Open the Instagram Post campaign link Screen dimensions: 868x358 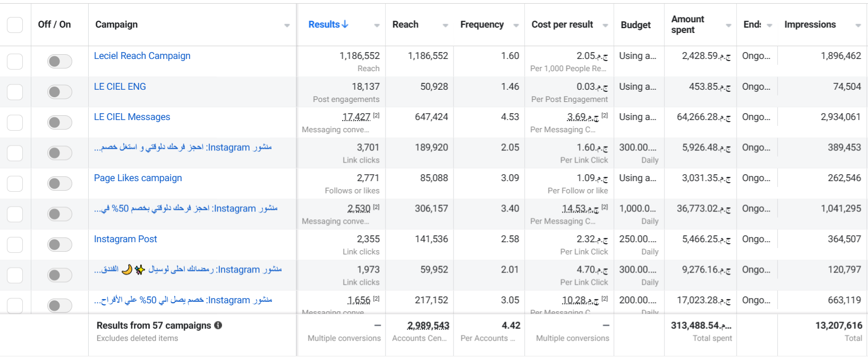[x=125, y=239]
